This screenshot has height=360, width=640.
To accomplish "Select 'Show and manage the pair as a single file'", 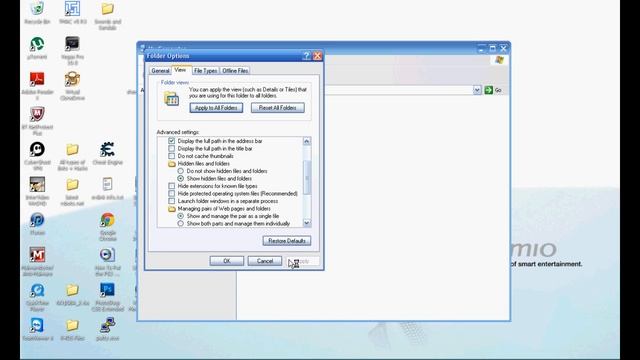I will coord(180,216).
